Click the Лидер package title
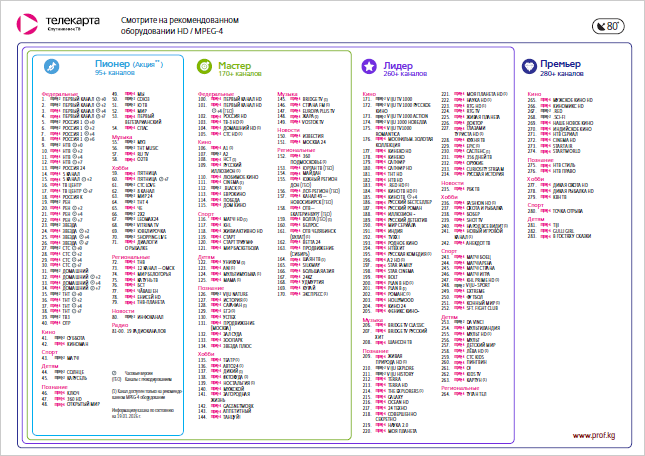The image size is (645, 456). click(398, 65)
